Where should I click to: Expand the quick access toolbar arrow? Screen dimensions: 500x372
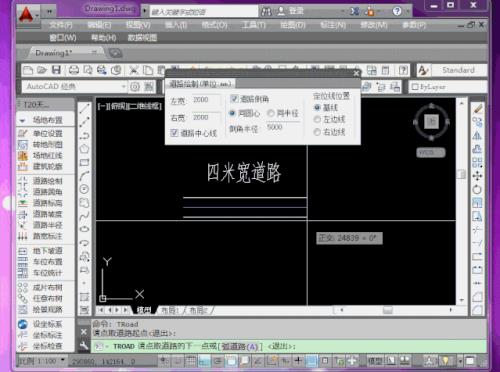tap(50, 12)
